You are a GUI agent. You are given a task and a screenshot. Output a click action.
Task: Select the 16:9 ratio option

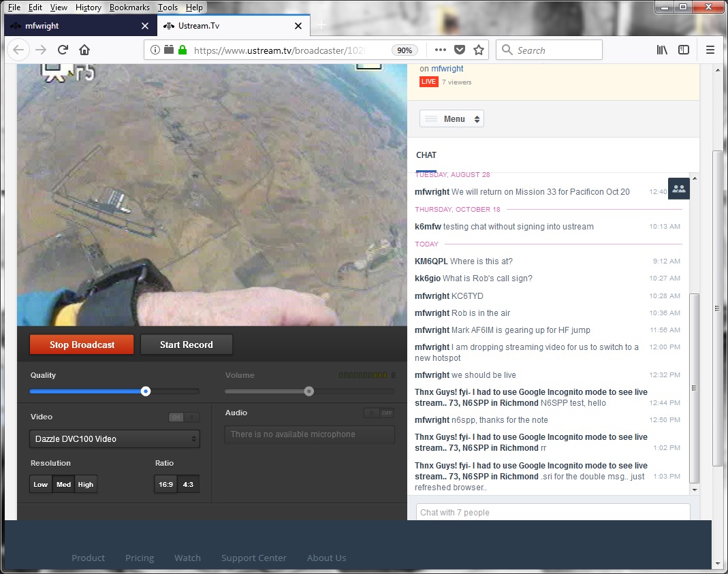[x=165, y=485]
